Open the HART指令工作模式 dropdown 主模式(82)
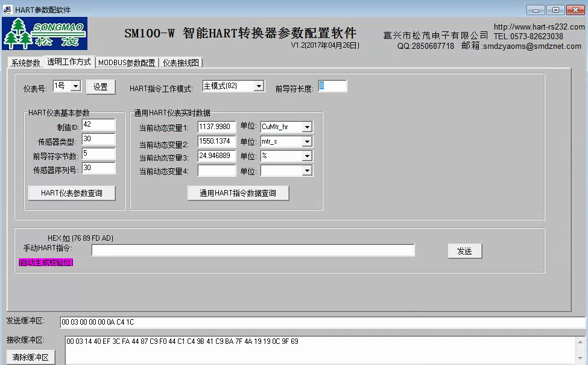The width and height of the screenshot is (588, 365). (259, 86)
